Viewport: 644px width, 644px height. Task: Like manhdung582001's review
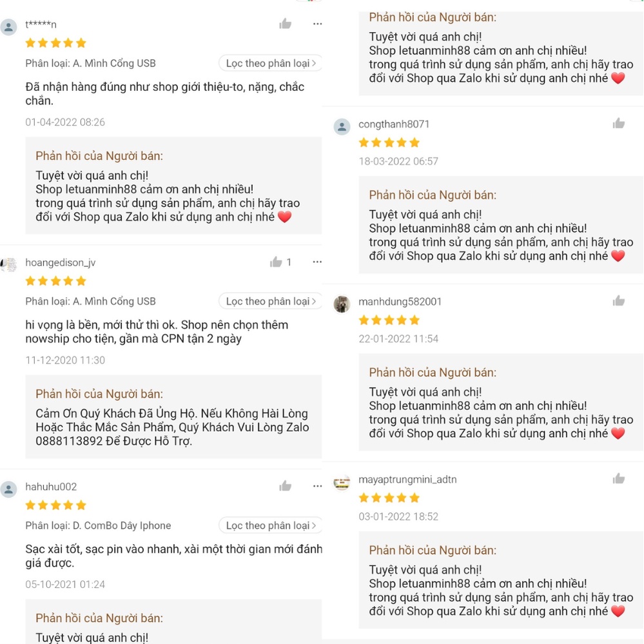[x=618, y=301]
